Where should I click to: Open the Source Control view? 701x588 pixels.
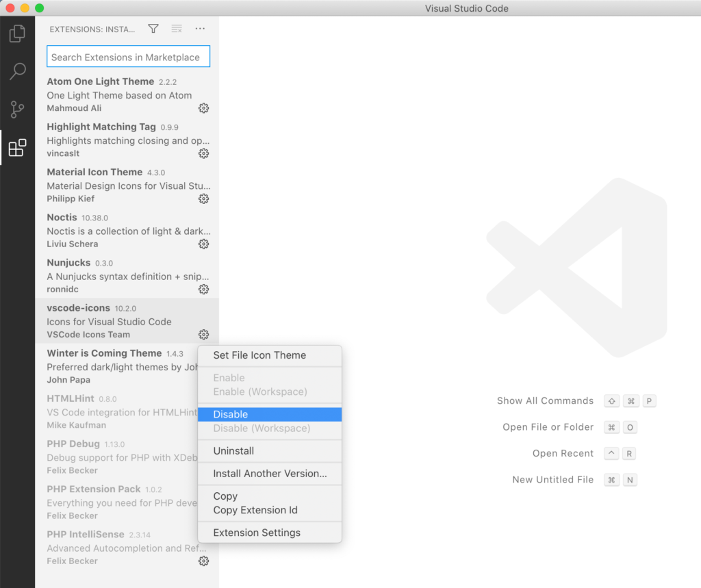[x=17, y=110]
